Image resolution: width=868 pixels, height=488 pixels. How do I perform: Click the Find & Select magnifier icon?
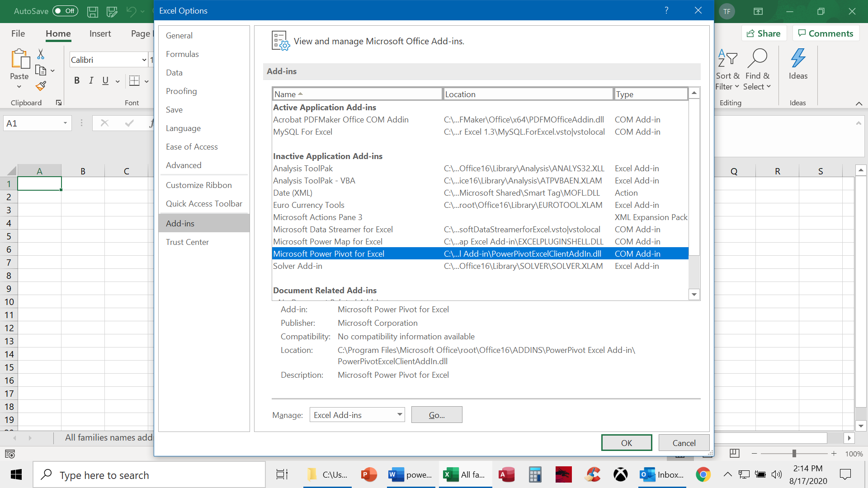pyautogui.click(x=757, y=59)
